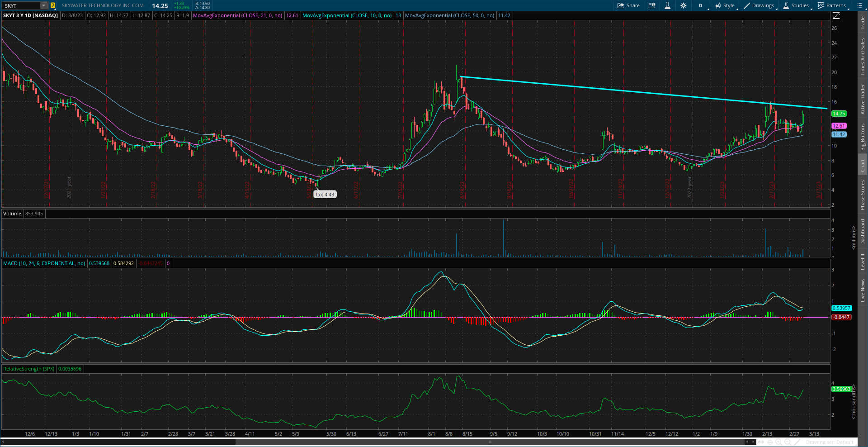868x447 pixels.
Task: Open the Style candlestick menu
Action: click(725, 5)
